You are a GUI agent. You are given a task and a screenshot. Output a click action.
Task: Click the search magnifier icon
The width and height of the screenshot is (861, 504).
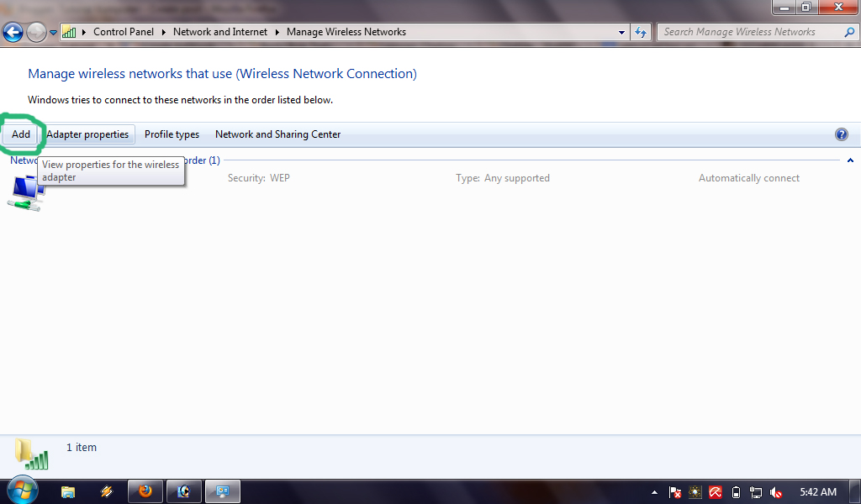(x=849, y=32)
